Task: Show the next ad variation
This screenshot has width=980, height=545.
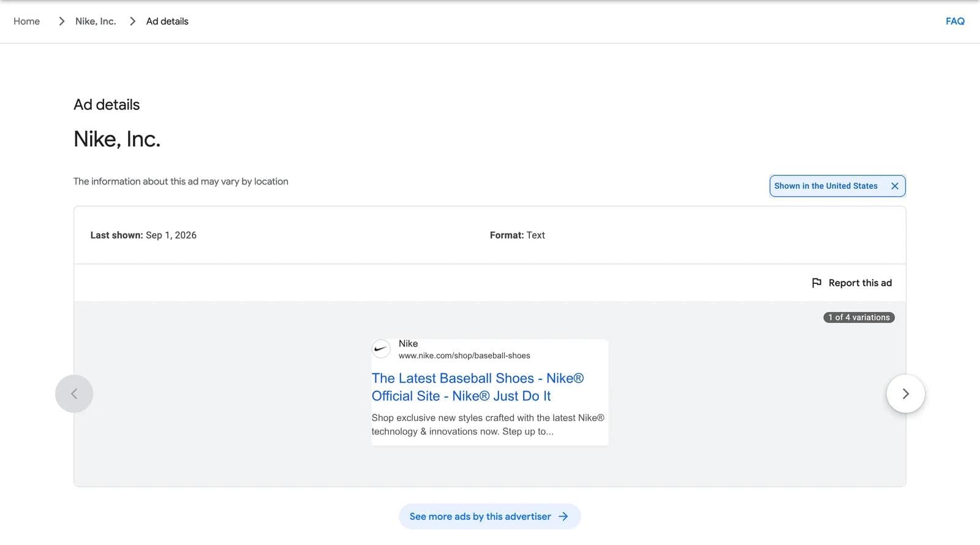Action: coord(905,394)
